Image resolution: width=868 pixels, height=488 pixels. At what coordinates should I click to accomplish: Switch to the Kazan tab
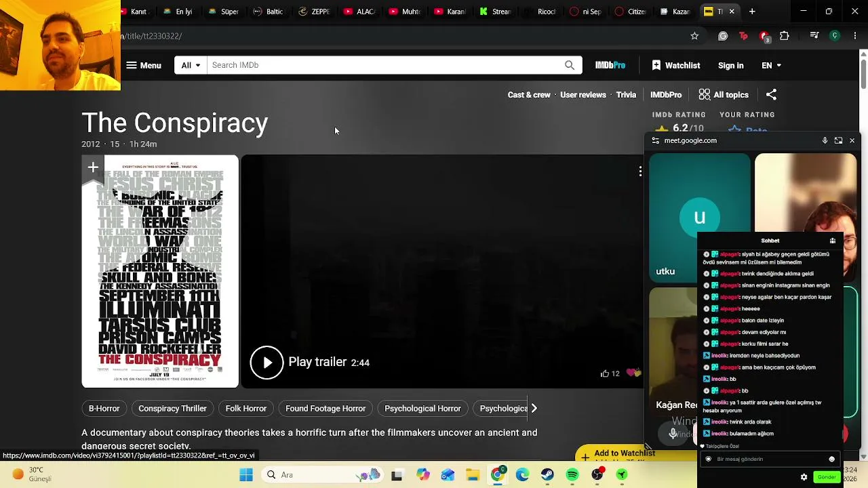(676, 12)
